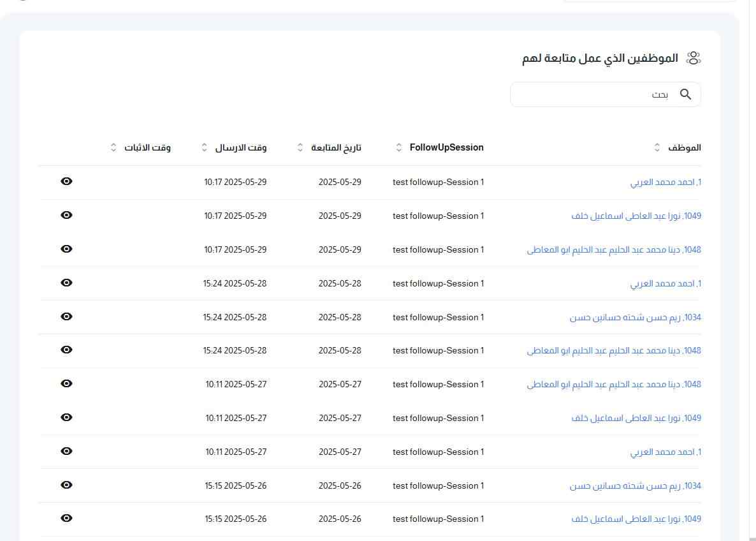Open link 1034 ريم حسن in 2025-05-28 row
The height and width of the screenshot is (541, 756).
coord(635,318)
